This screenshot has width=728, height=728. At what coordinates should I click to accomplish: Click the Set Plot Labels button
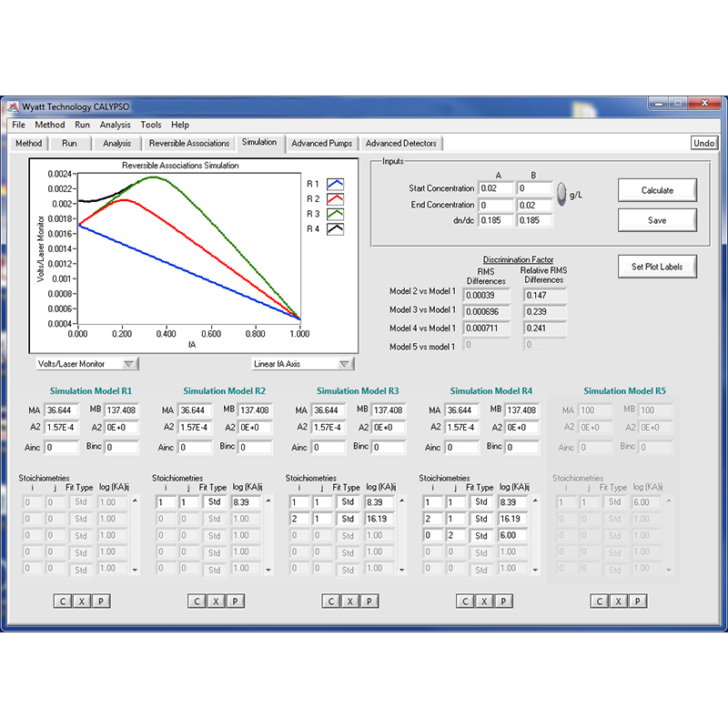coord(657,267)
